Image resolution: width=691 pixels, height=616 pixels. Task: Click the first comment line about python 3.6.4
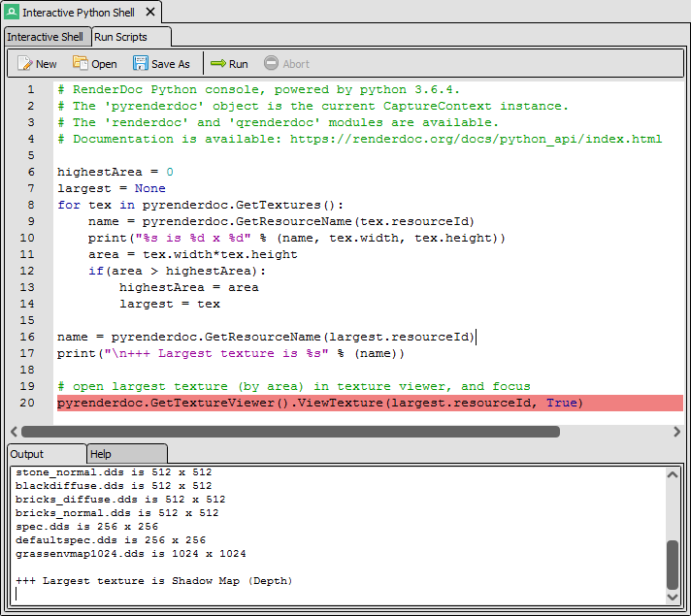[x=258, y=90]
